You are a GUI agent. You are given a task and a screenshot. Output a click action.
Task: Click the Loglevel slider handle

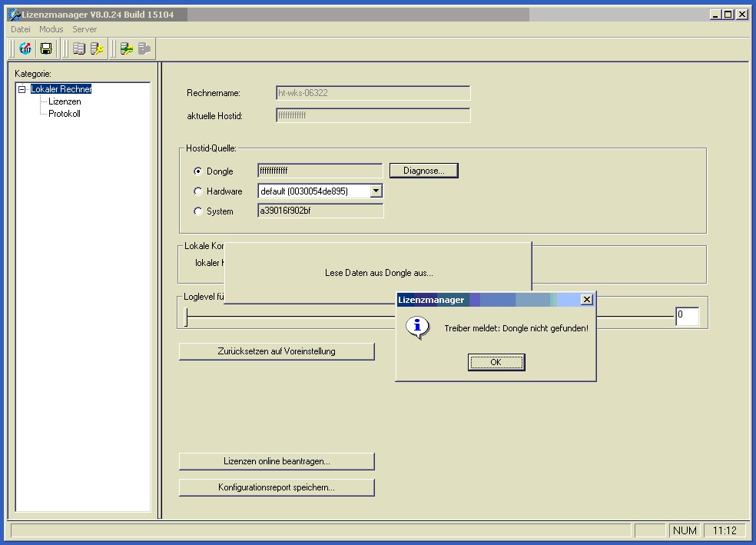[x=187, y=317]
